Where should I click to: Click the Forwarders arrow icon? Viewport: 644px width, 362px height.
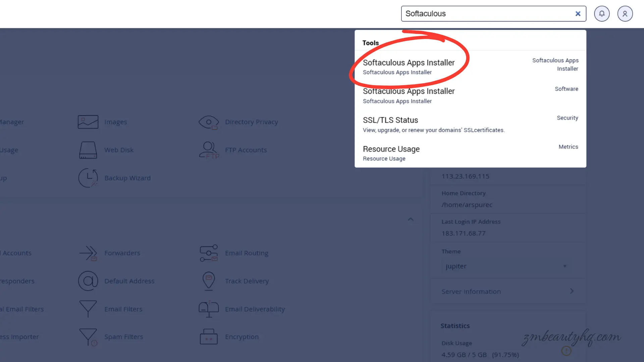88,253
